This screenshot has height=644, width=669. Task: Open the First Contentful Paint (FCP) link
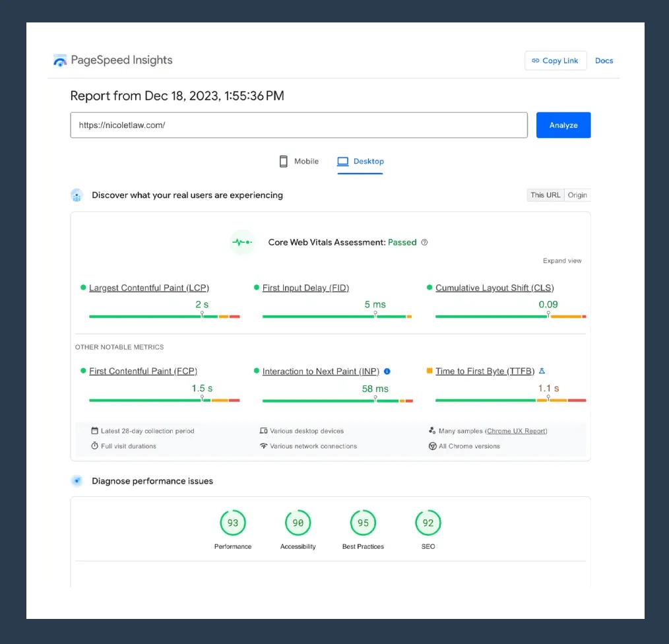click(143, 371)
